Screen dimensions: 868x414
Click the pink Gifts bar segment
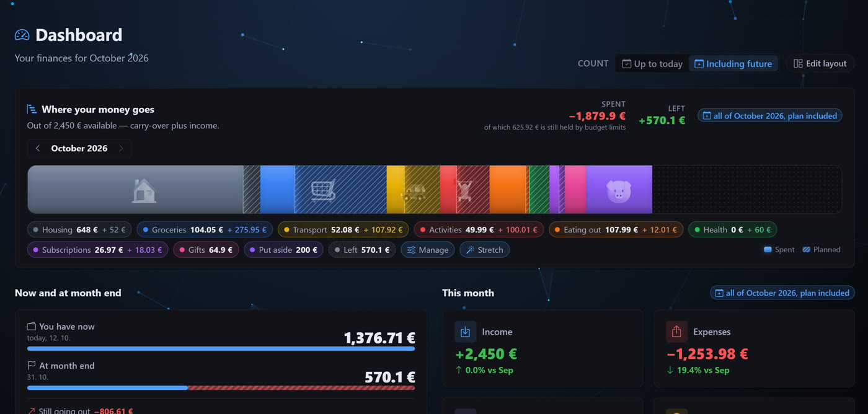coord(575,190)
